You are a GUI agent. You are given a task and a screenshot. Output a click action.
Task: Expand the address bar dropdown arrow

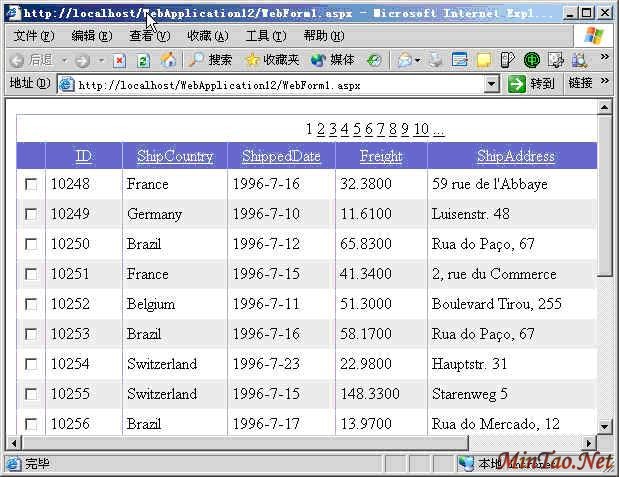pos(491,84)
